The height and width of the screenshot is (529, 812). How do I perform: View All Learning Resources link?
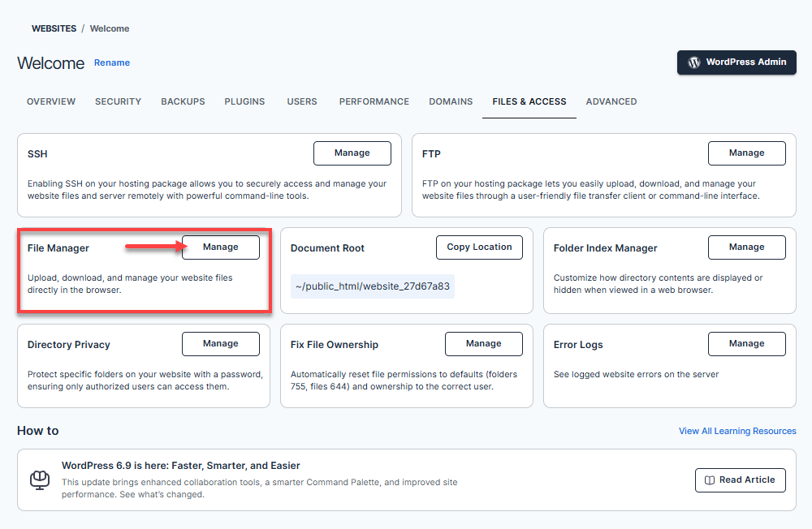(x=737, y=432)
